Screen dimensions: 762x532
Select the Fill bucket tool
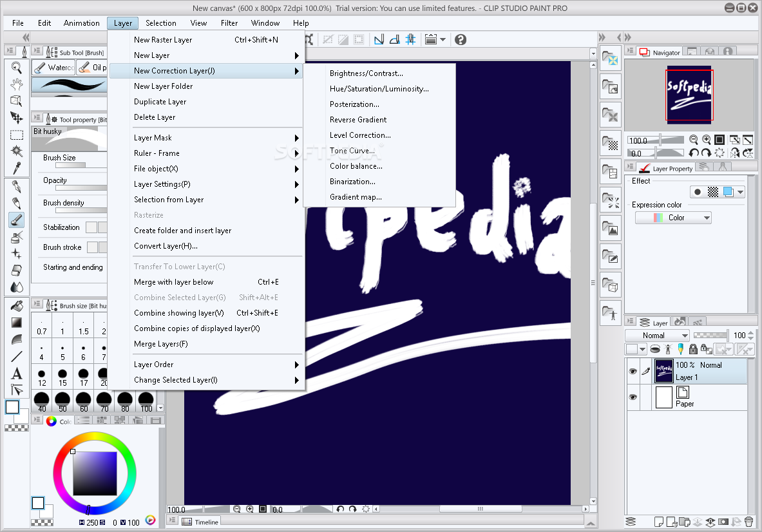click(x=17, y=306)
